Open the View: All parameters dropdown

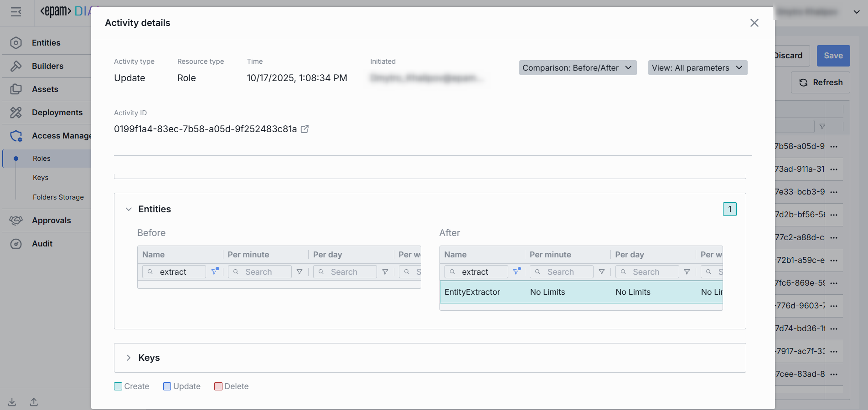coord(697,68)
